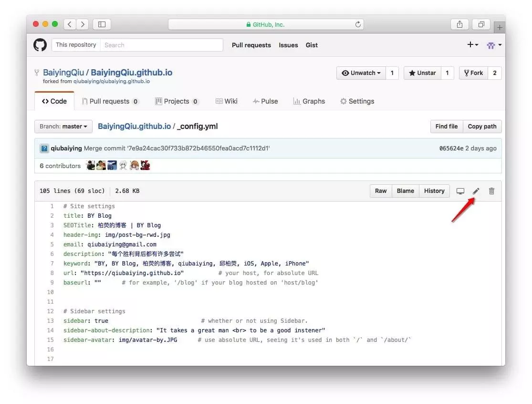The width and height of the screenshot is (532, 404).
Task: Open fifth contributor avatar
Action: [135, 165]
